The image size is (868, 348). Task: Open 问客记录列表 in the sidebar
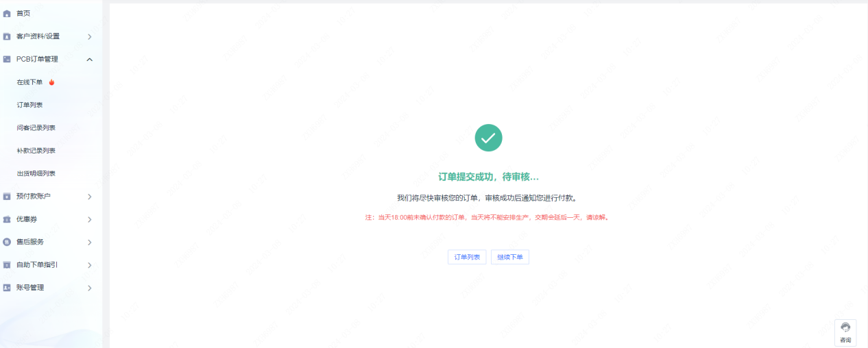[x=36, y=127]
